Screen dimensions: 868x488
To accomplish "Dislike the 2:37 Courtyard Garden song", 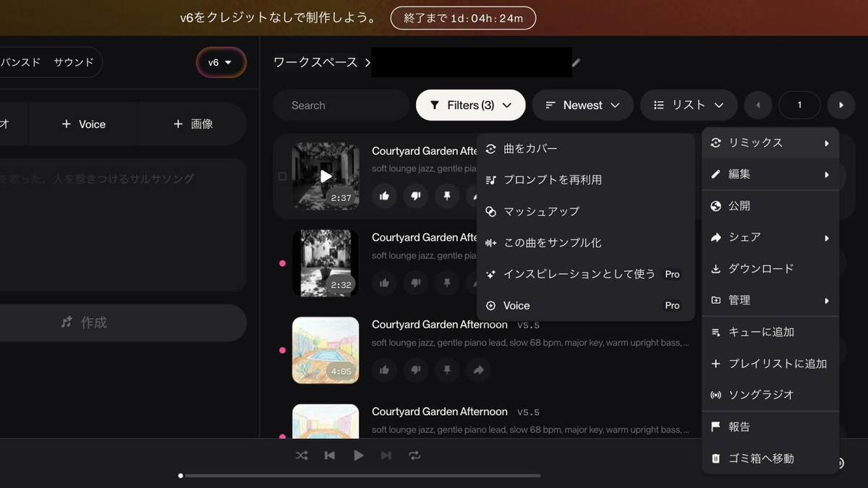I will 415,195.
